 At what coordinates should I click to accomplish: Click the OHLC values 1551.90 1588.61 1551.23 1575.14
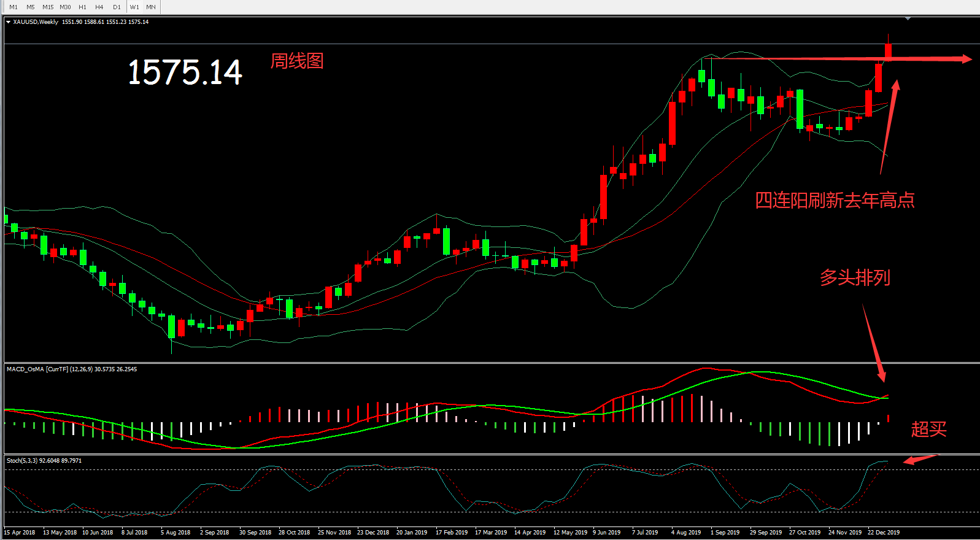pyautogui.click(x=105, y=22)
